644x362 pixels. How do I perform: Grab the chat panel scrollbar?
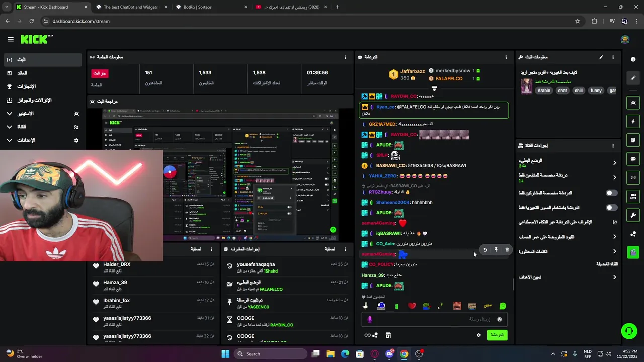click(x=513, y=284)
